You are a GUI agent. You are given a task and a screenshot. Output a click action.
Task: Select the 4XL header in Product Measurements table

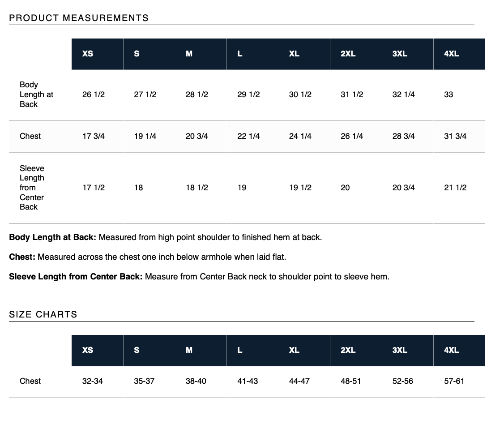(x=459, y=54)
